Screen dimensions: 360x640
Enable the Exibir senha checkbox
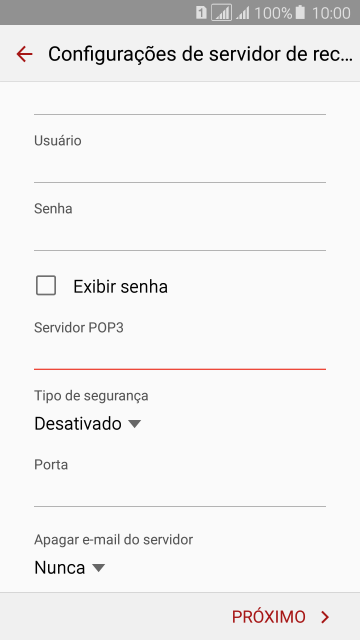coord(46,285)
